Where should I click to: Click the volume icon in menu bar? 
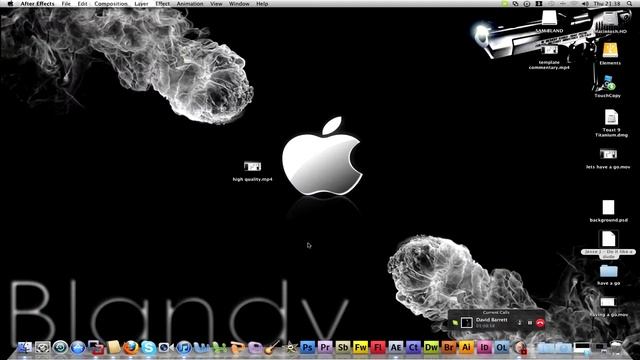pos(585,4)
